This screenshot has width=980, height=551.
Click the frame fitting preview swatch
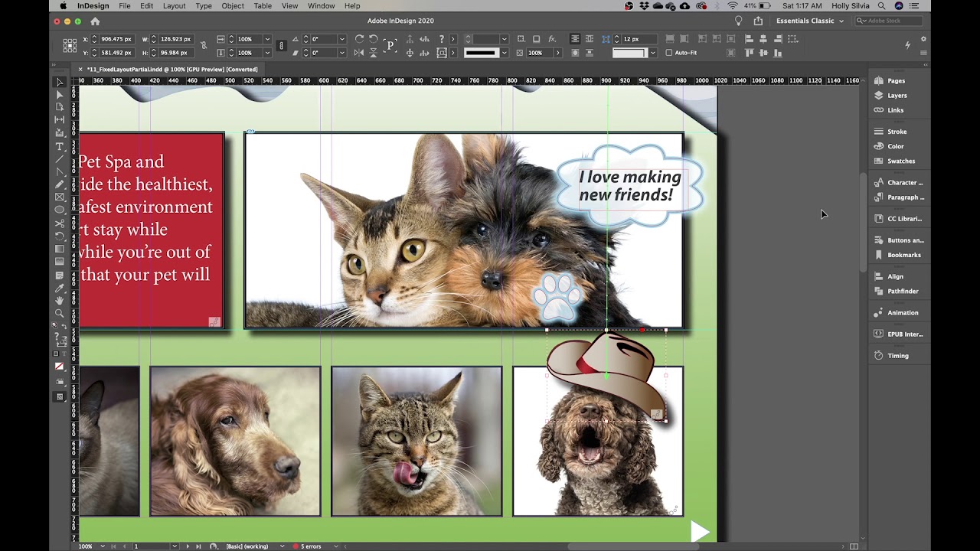[629, 53]
